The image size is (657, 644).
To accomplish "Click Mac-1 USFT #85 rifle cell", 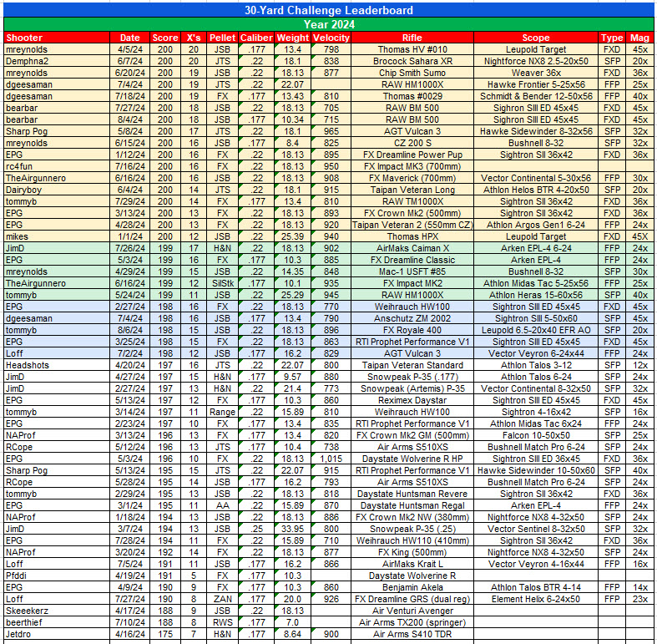I will click(412, 271).
